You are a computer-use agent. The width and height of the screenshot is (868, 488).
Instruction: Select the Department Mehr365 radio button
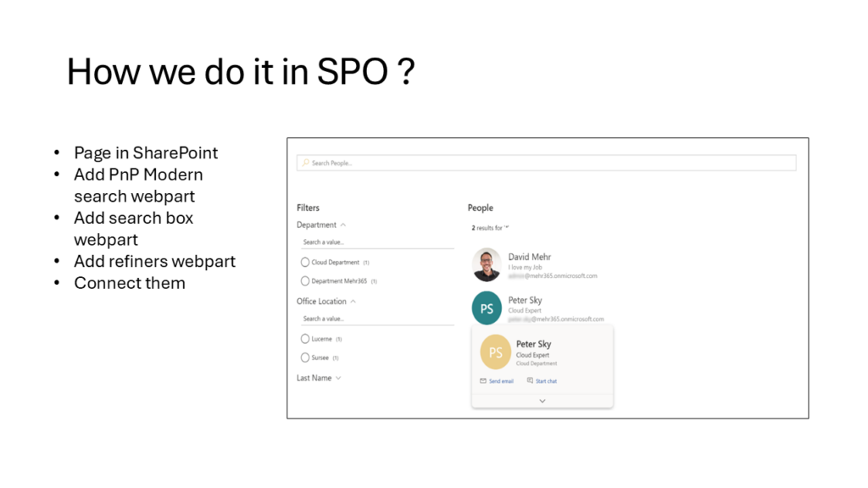pyautogui.click(x=305, y=281)
